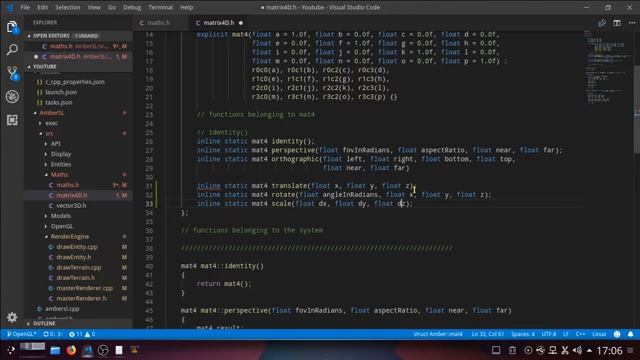
Task: Expand the exec folder
Action: point(51,123)
